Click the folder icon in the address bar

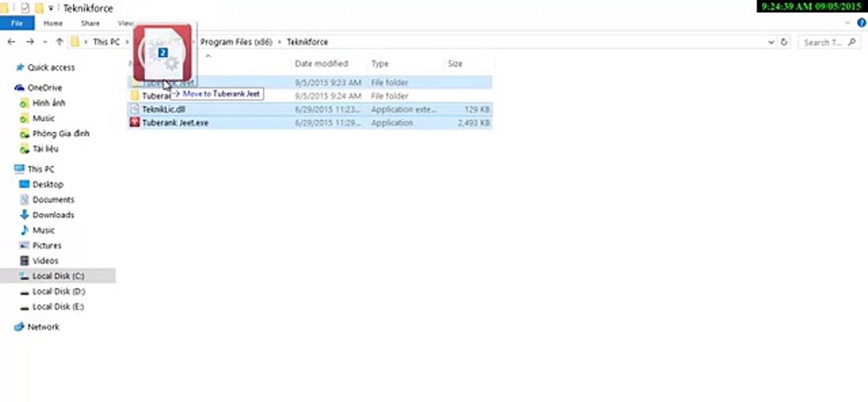75,42
